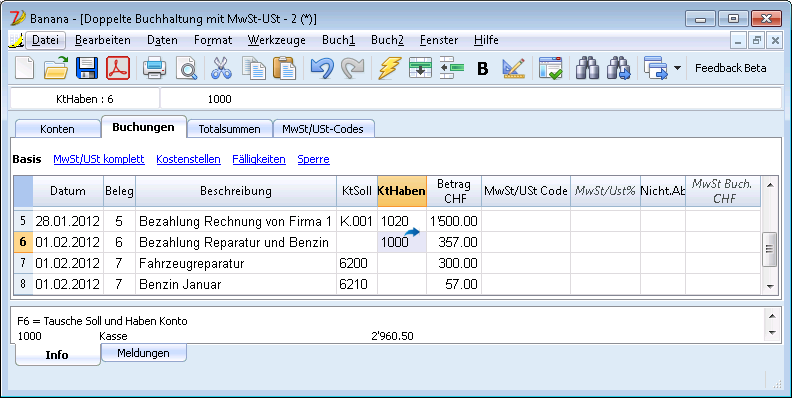Click the MwSt/USt Code column header
The width and height of the screenshot is (792, 398).
click(526, 191)
